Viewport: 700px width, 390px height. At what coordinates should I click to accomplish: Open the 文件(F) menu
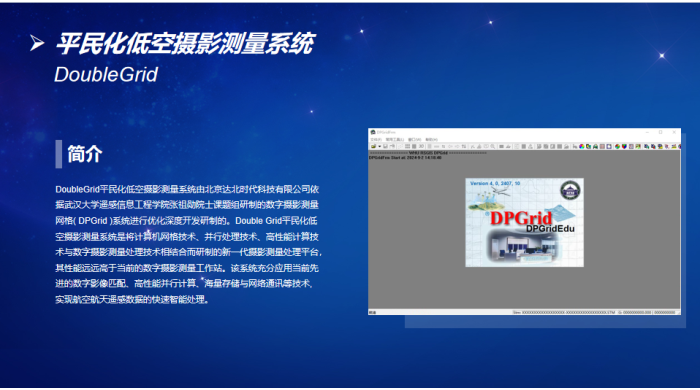point(376,140)
